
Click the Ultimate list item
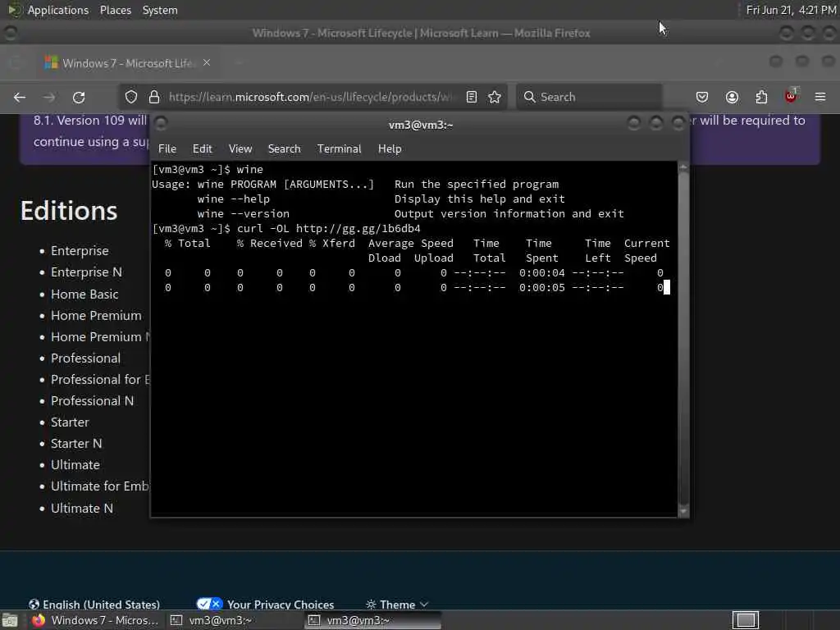pyautogui.click(x=75, y=465)
